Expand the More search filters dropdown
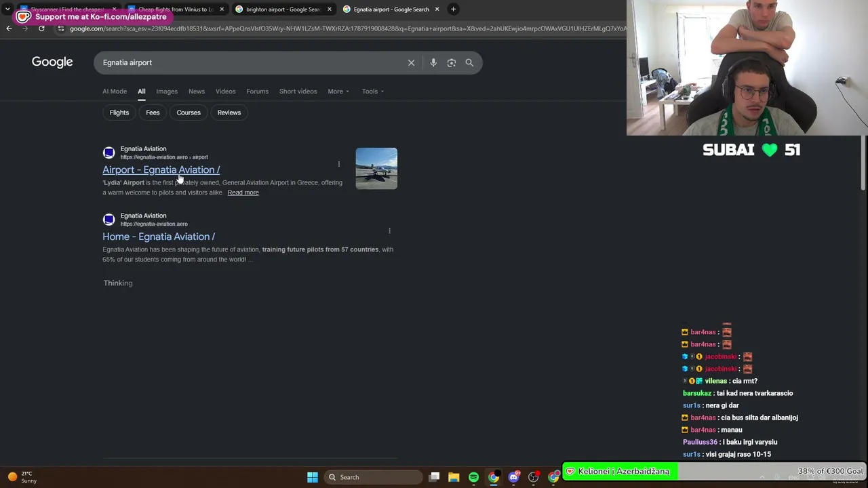The image size is (868, 488). (338, 91)
